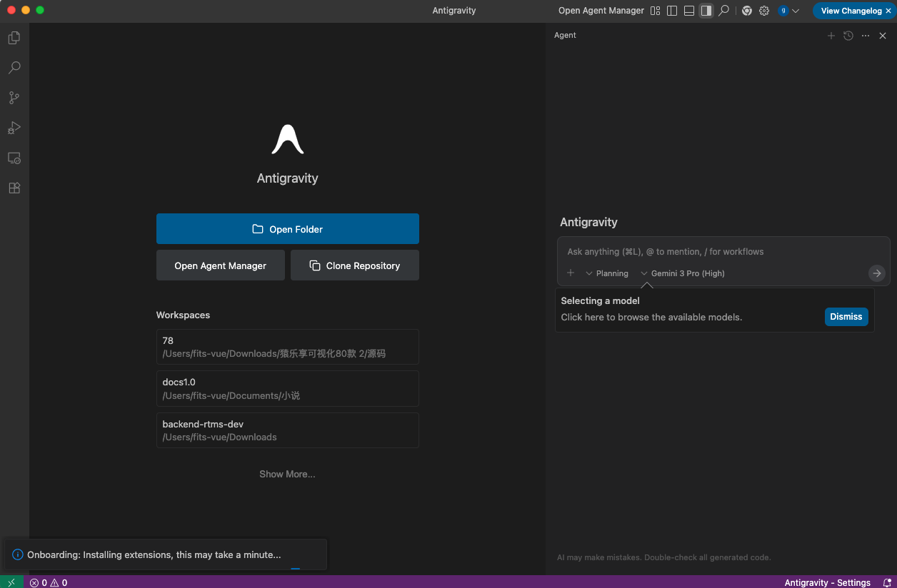Click the blue Open Folder button
This screenshot has height=588, width=897.
coord(287,229)
